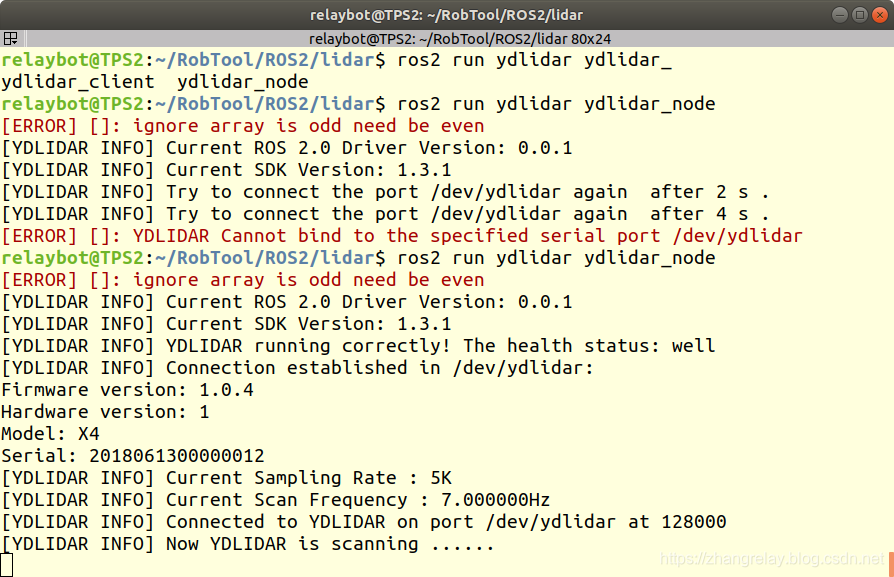This screenshot has width=894, height=577.
Task: Open the Terminator layout grid icon
Action: coord(10,39)
